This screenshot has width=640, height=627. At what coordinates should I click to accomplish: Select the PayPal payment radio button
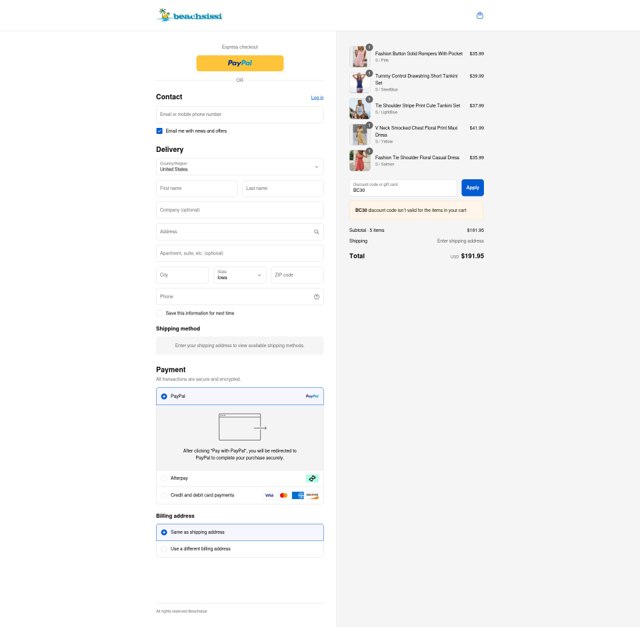pyautogui.click(x=164, y=396)
